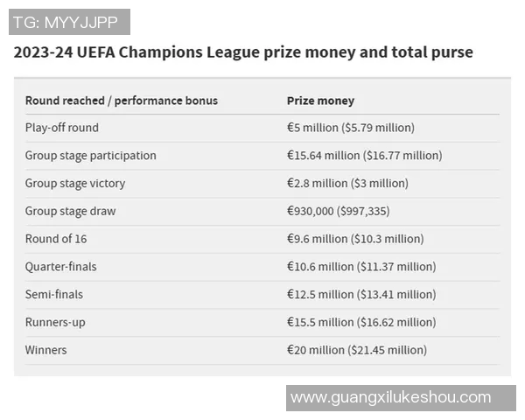The height and width of the screenshot is (420, 525).
Task: Select the Round of 16 row label
Action: point(56,239)
